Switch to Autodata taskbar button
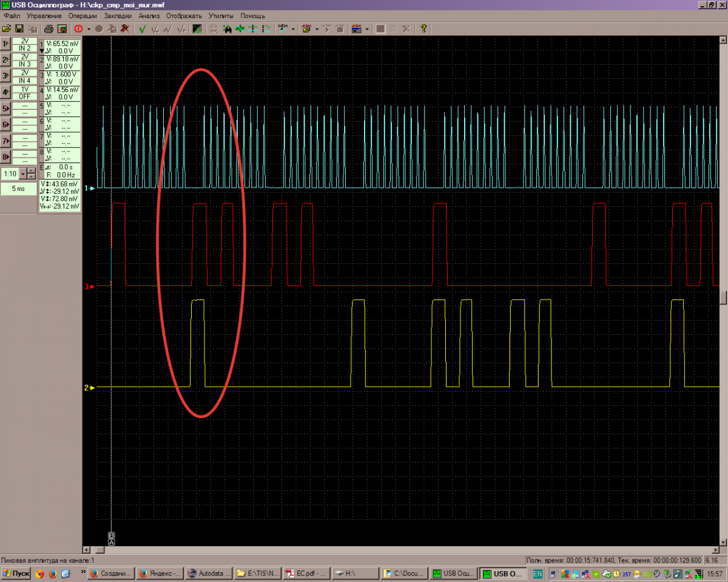Viewport: 728px width, 582px height. point(208,574)
